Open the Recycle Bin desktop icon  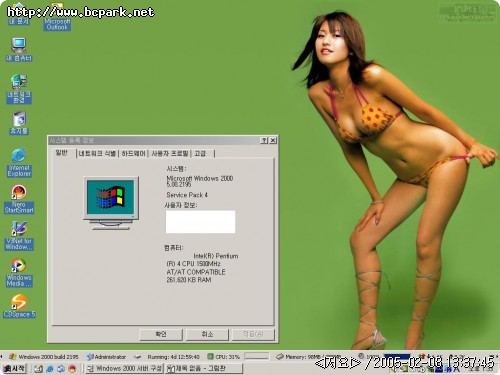click(19, 123)
